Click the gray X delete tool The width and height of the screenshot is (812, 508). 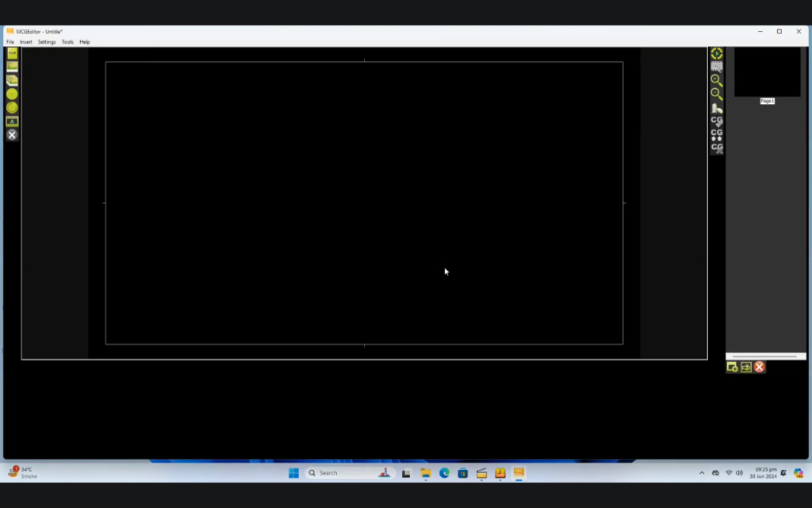(12, 135)
